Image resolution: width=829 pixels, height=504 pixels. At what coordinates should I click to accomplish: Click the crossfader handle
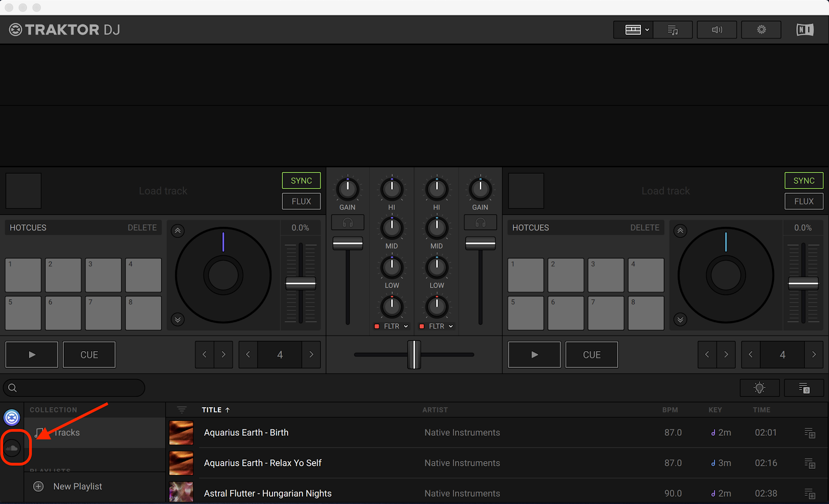(x=414, y=354)
